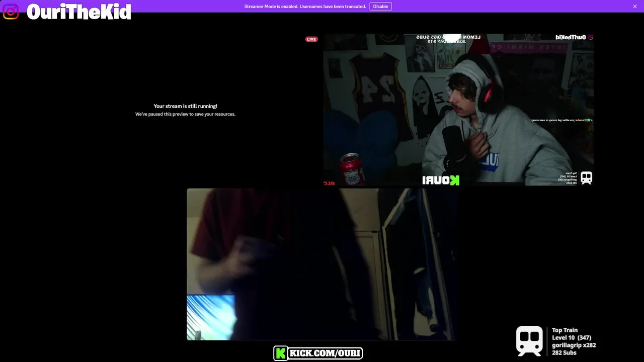644x362 pixels.
Task: Click the "gorillagrip x282" text
Action: pos(574,345)
